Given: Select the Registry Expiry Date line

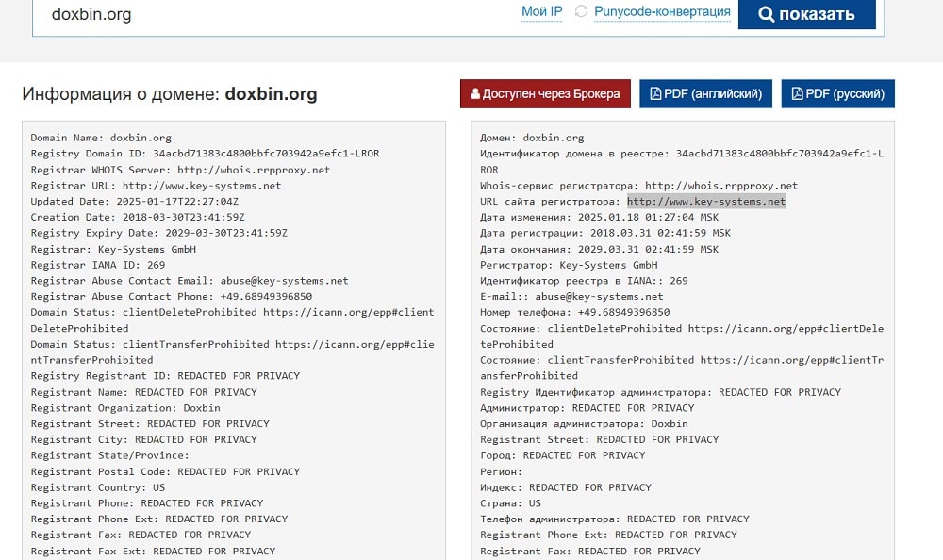Looking at the screenshot, I should click(x=159, y=233).
